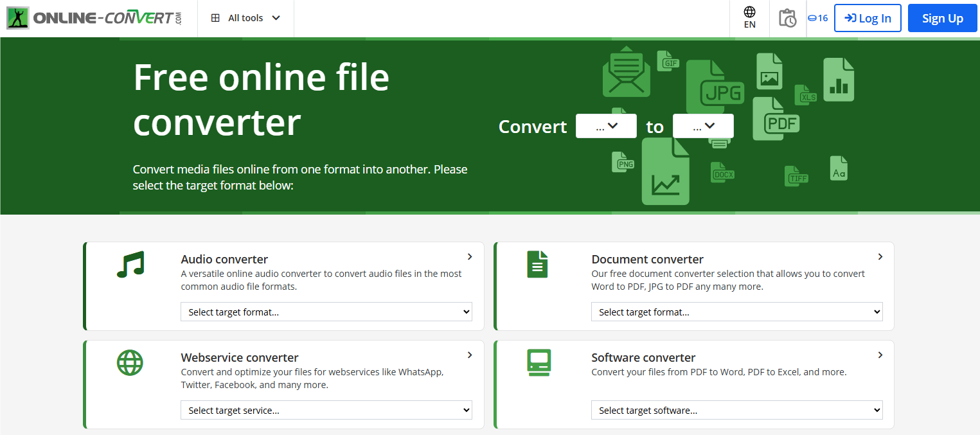Open the Select target software dropdown
This screenshot has height=435, width=980.
(736, 409)
